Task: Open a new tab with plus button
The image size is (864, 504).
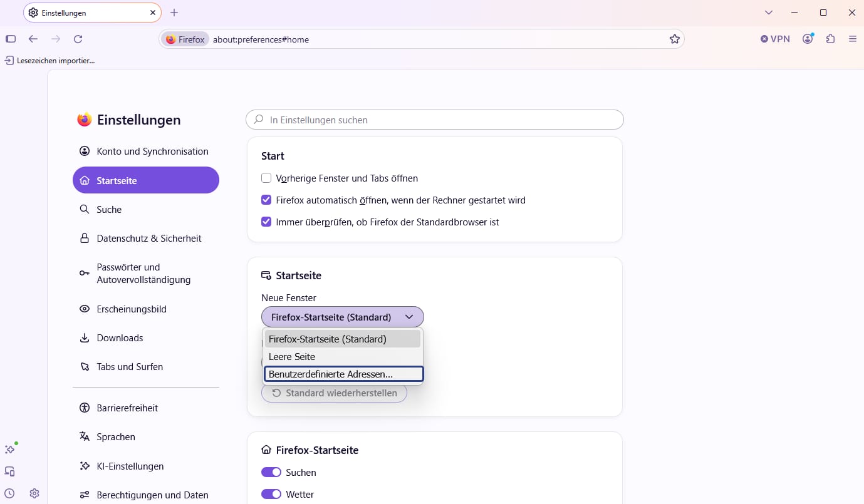Action: click(x=174, y=13)
